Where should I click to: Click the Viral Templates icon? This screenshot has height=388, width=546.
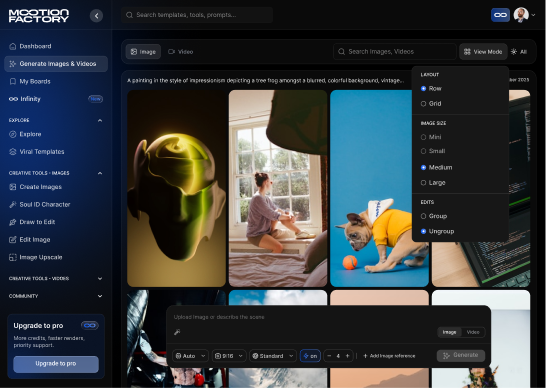pos(13,152)
